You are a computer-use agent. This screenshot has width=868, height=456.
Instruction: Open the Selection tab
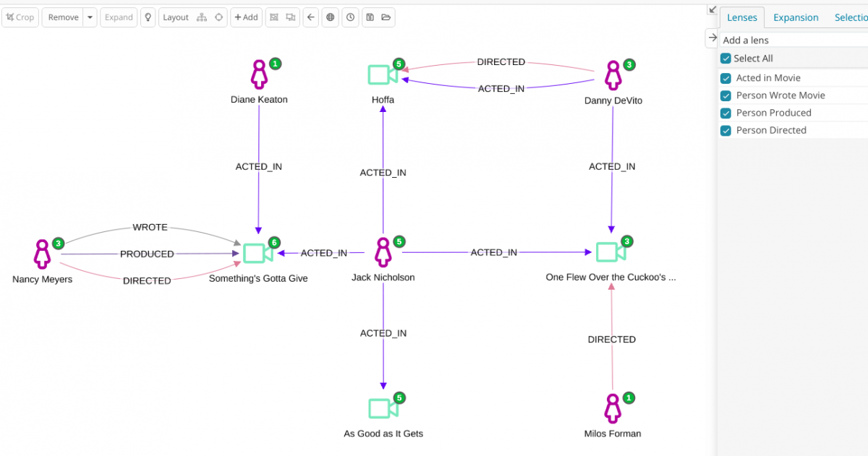(x=851, y=17)
